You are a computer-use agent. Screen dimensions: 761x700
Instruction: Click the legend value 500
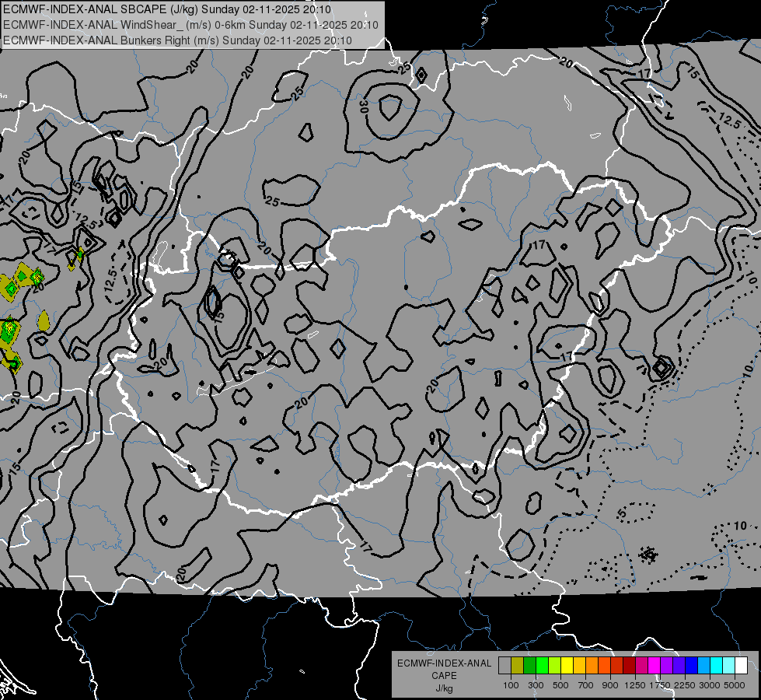coord(560,685)
